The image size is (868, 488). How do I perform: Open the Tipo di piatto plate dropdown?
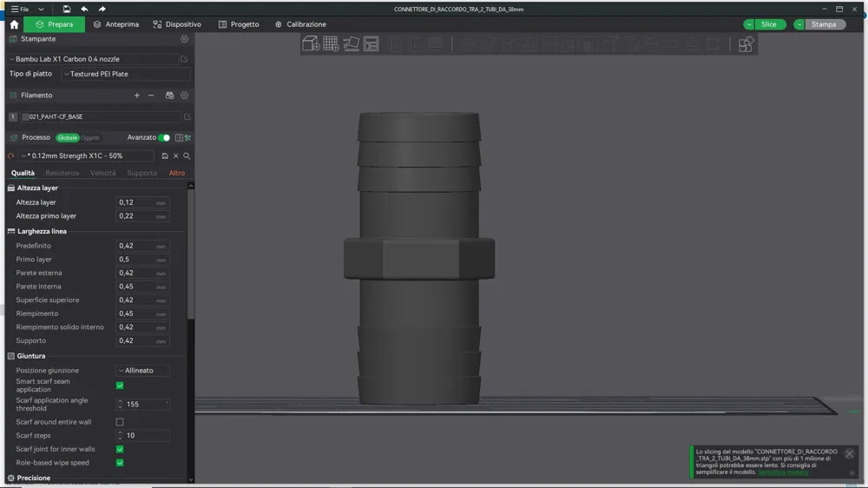[125, 74]
